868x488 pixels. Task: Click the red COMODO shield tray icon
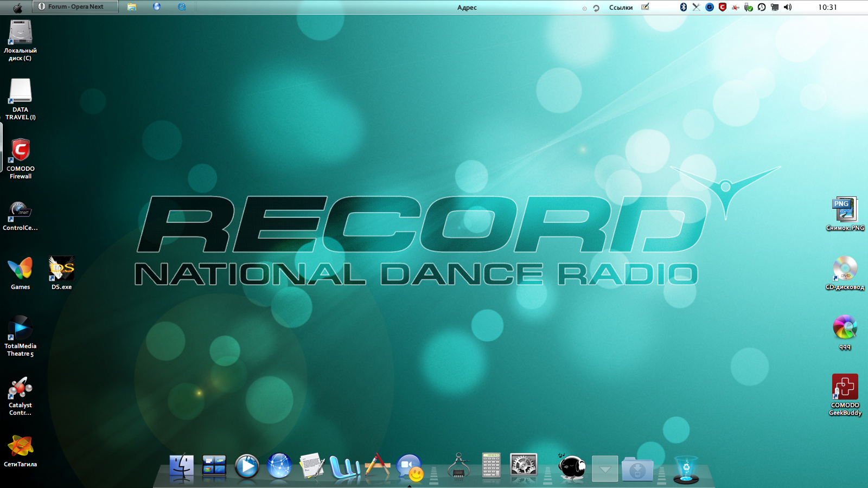pos(723,7)
